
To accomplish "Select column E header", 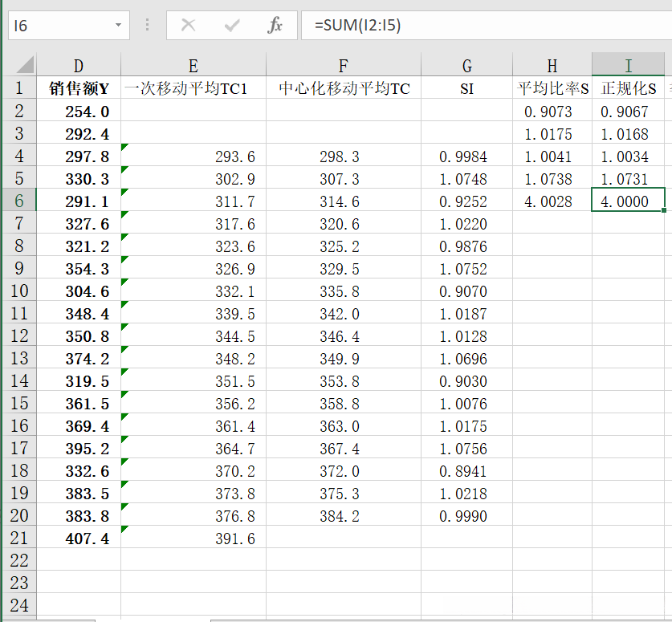I will tap(193, 66).
